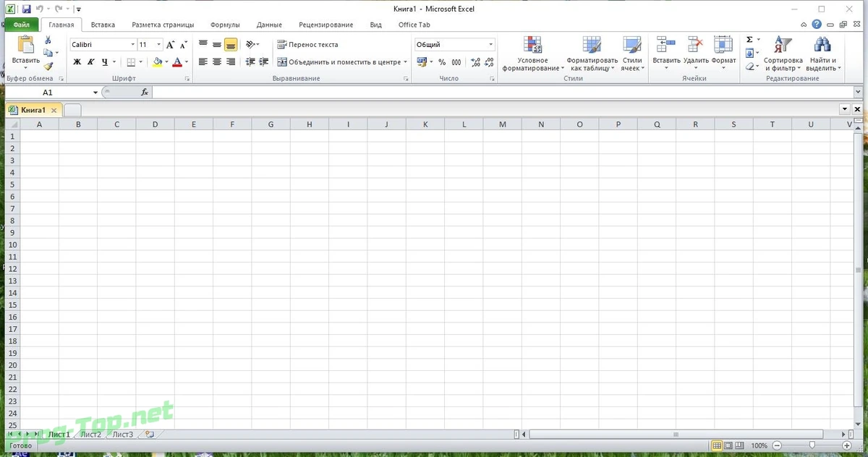Click the Формат cells button

point(723,54)
